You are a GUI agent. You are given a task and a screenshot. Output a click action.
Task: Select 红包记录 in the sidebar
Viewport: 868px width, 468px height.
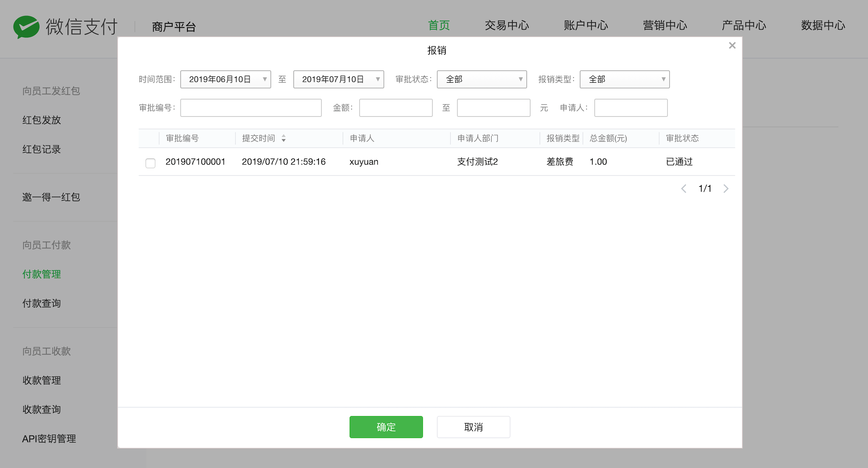coord(42,149)
